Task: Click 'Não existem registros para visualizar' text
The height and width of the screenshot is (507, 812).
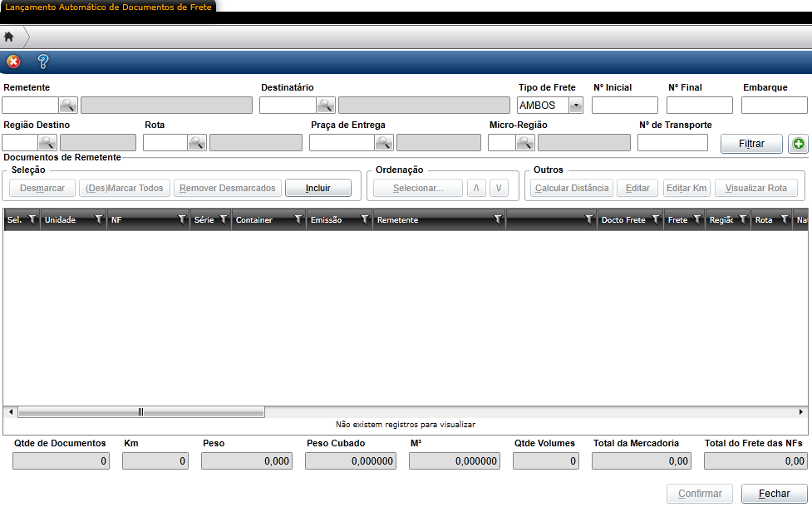Action: click(x=406, y=425)
